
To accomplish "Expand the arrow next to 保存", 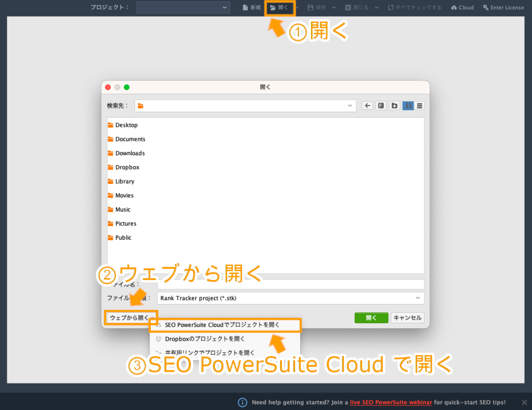I will point(334,7).
